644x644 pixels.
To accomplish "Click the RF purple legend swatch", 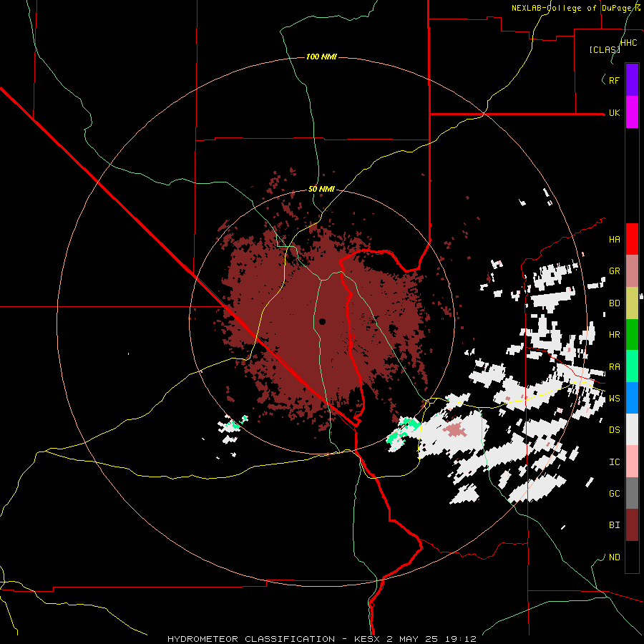I will [x=632, y=80].
